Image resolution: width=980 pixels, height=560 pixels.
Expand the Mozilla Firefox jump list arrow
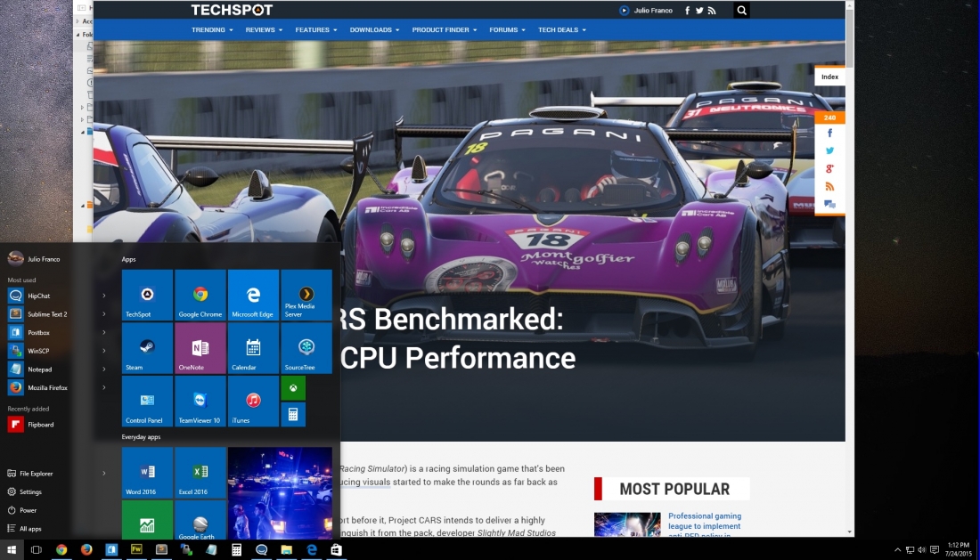click(104, 387)
